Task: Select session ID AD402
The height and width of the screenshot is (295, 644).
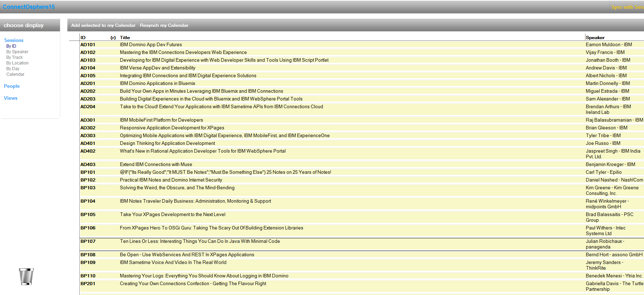Action: (x=88, y=151)
